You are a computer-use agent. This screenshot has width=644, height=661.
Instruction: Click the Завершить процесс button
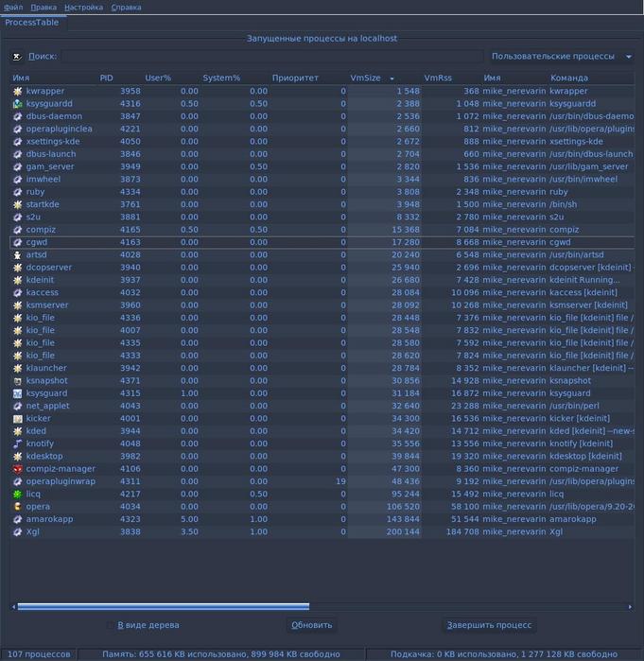[489, 625]
